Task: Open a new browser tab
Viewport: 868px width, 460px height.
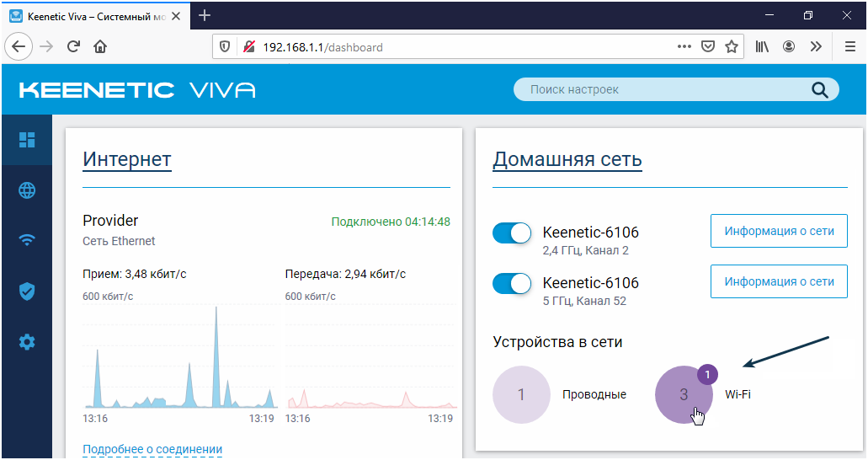Action: pos(205,16)
